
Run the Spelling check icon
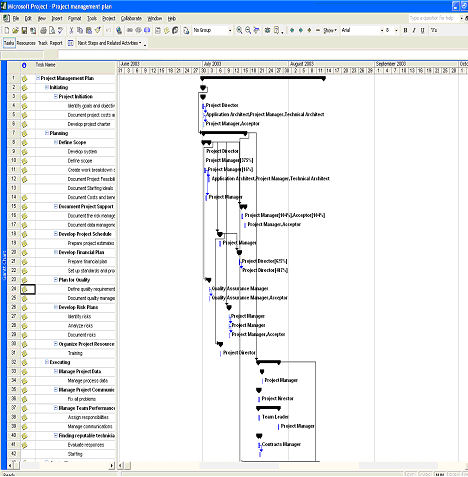click(60, 30)
